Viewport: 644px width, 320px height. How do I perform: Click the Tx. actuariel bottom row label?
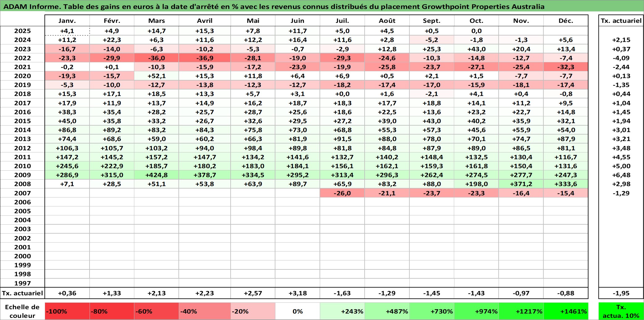[23, 293]
